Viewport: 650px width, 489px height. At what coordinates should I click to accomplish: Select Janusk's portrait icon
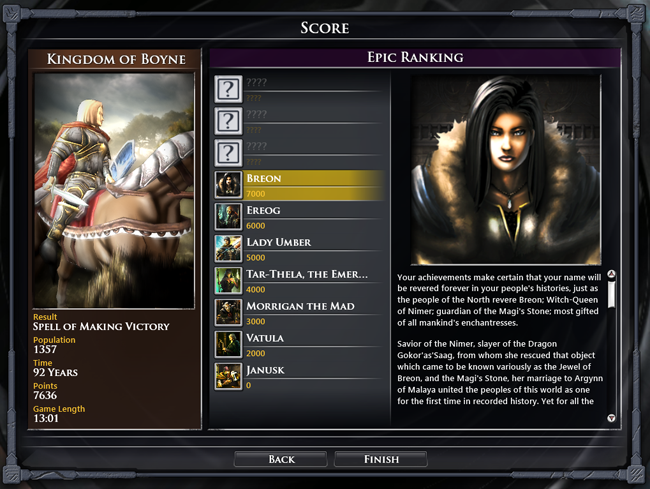[228, 376]
